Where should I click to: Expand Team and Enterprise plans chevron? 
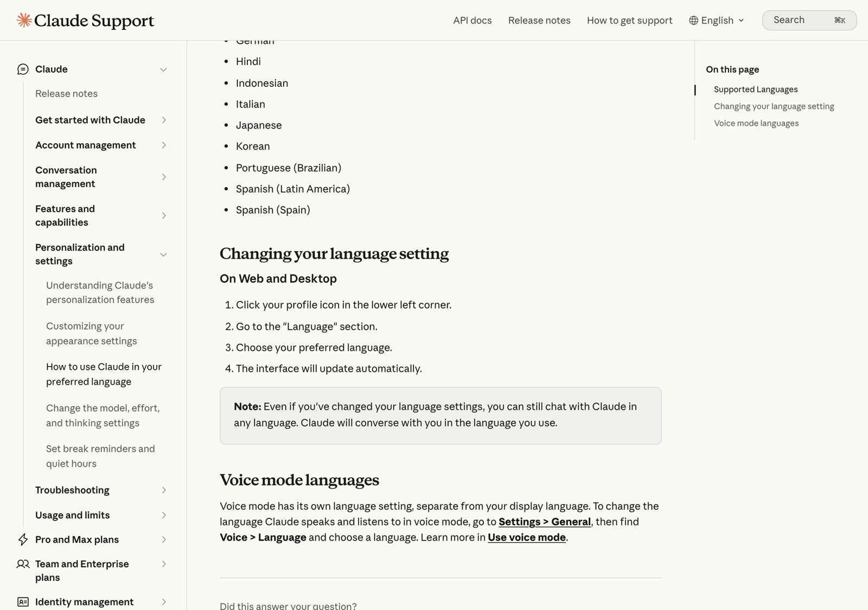tap(163, 564)
